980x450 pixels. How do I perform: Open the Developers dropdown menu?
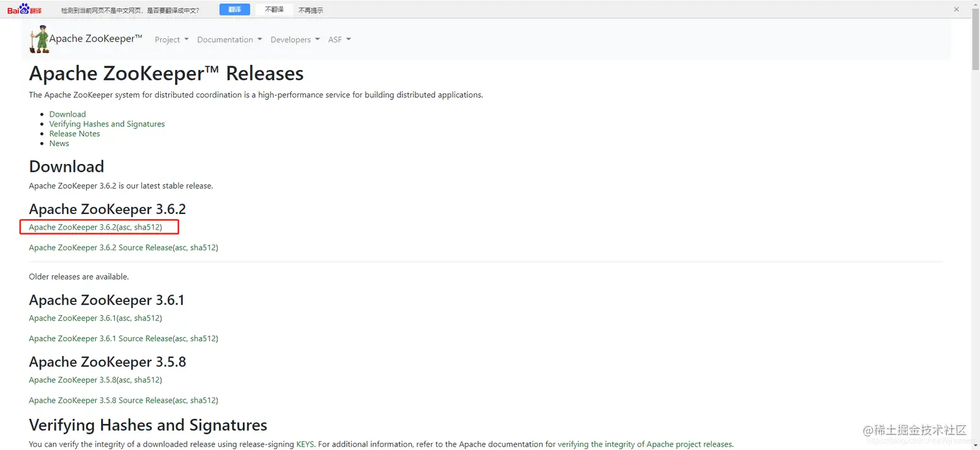(x=295, y=40)
